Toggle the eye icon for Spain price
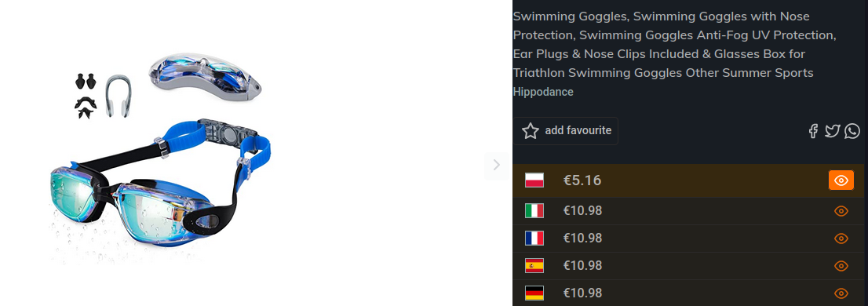The height and width of the screenshot is (306, 868). pyautogui.click(x=841, y=266)
